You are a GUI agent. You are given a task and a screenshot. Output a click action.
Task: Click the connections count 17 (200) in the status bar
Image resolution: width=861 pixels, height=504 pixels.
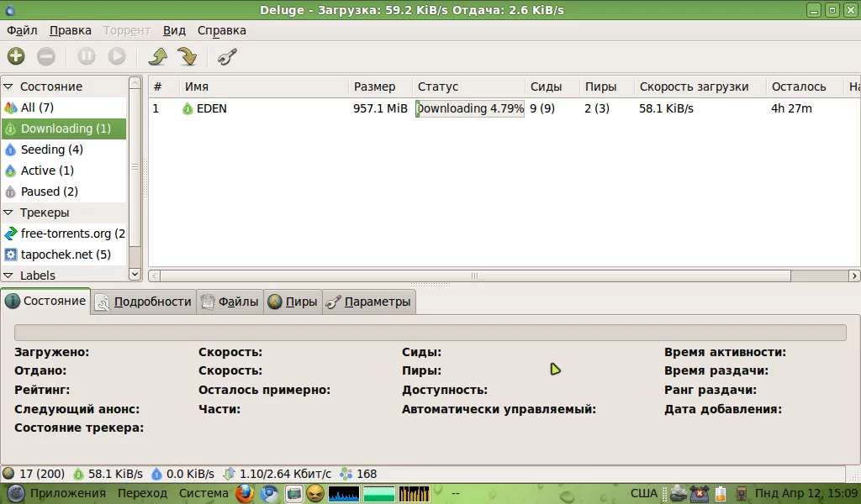pyautogui.click(x=34, y=474)
